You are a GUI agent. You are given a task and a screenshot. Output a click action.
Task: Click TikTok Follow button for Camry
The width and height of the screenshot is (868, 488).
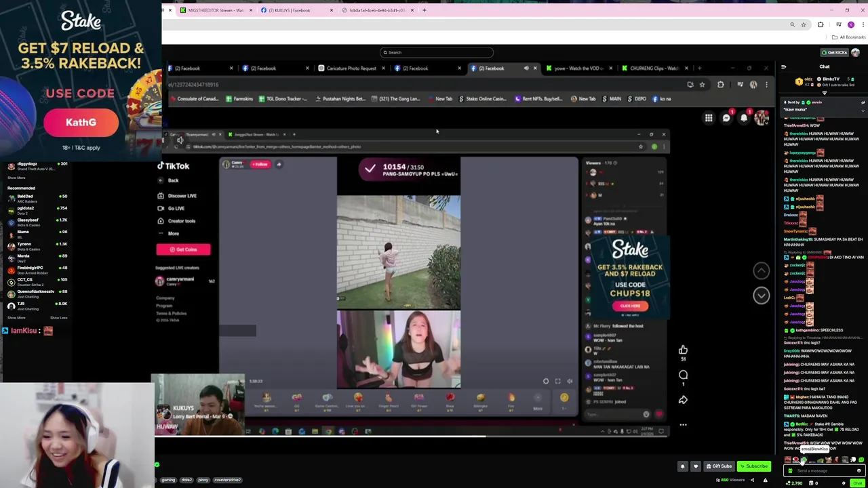coord(260,164)
